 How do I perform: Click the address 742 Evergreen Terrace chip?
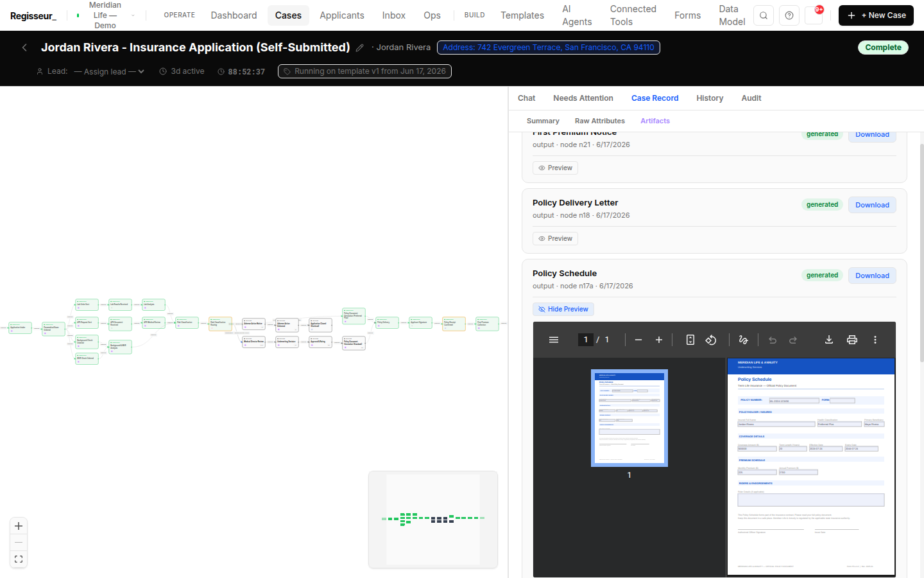point(549,48)
